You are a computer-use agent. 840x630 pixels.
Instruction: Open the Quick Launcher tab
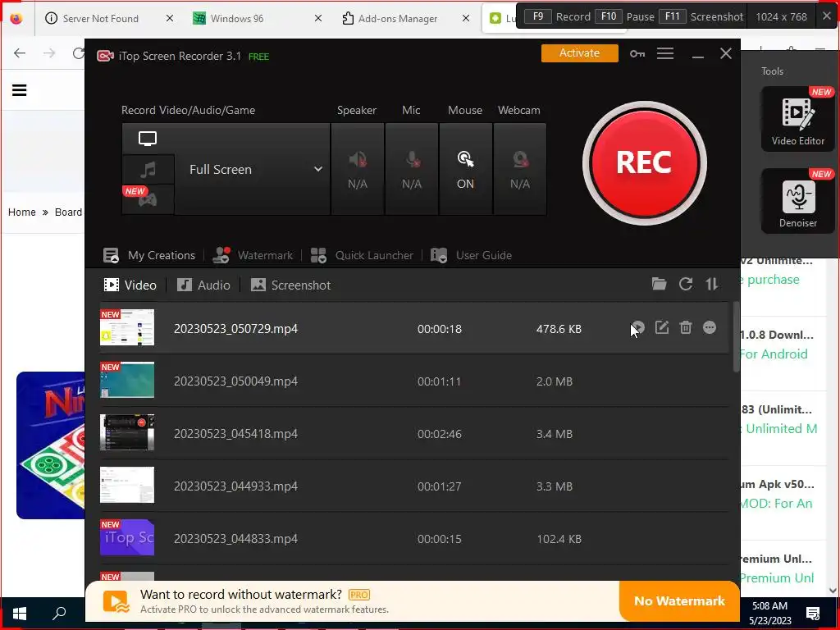point(362,256)
